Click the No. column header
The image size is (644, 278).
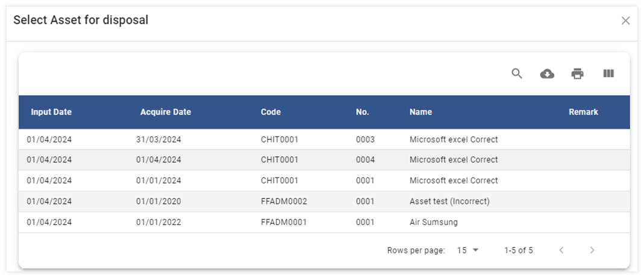click(363, 112)
